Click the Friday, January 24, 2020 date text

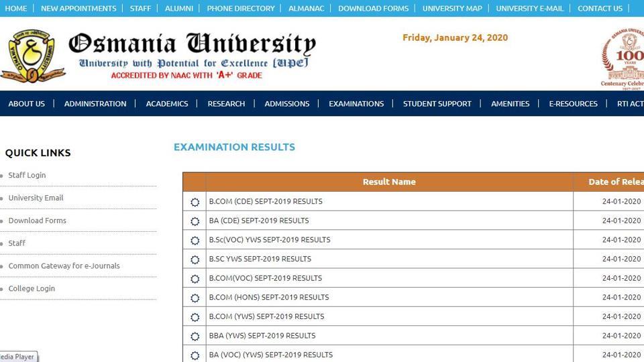(x=455, y=38)
